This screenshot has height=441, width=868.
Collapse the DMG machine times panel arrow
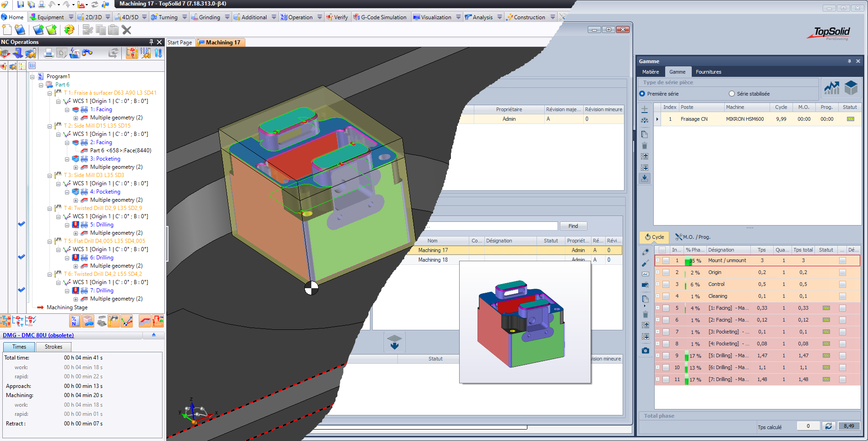154,335
